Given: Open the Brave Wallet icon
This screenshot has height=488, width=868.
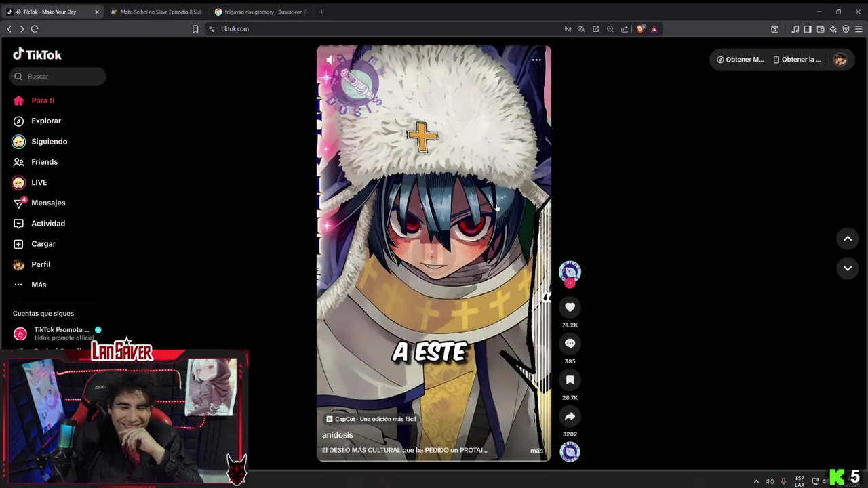Looking at the screenshot, I should point(821,29).
